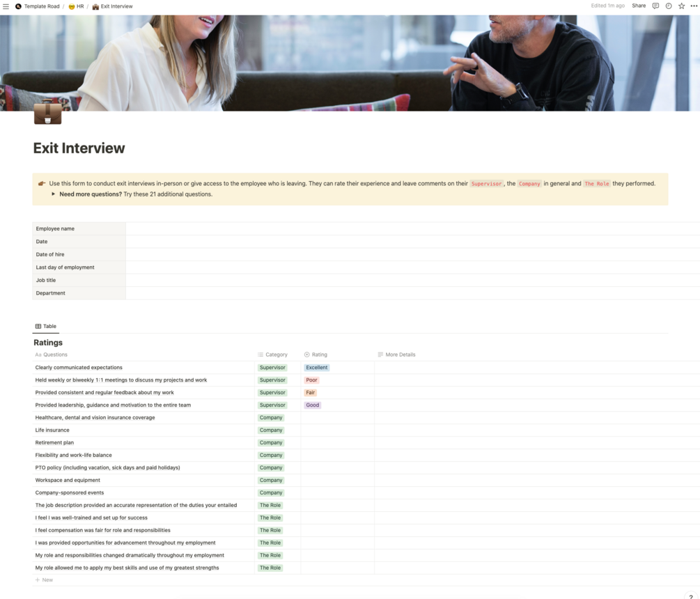Click the cover image of the page
Image resolution: width=700 pixels, height=599 pixels.
(350, 63)
